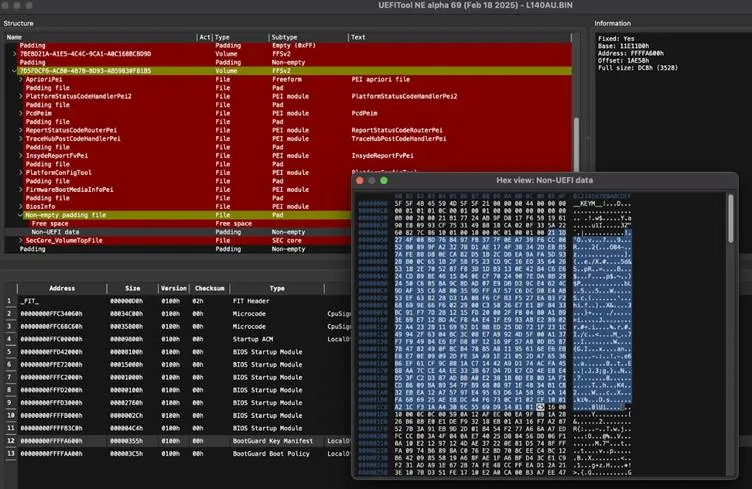Click the Subtype column header

tap(308, 37)
